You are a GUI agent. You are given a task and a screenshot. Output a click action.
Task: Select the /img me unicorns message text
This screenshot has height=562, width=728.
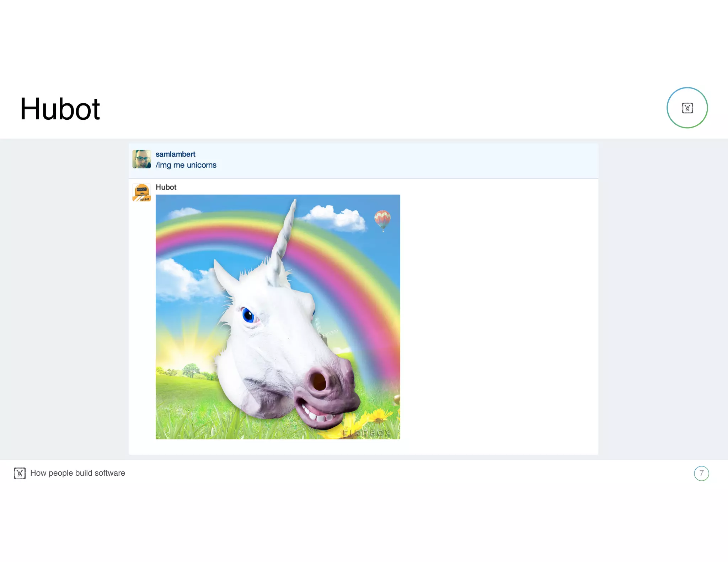click(186, 165)
